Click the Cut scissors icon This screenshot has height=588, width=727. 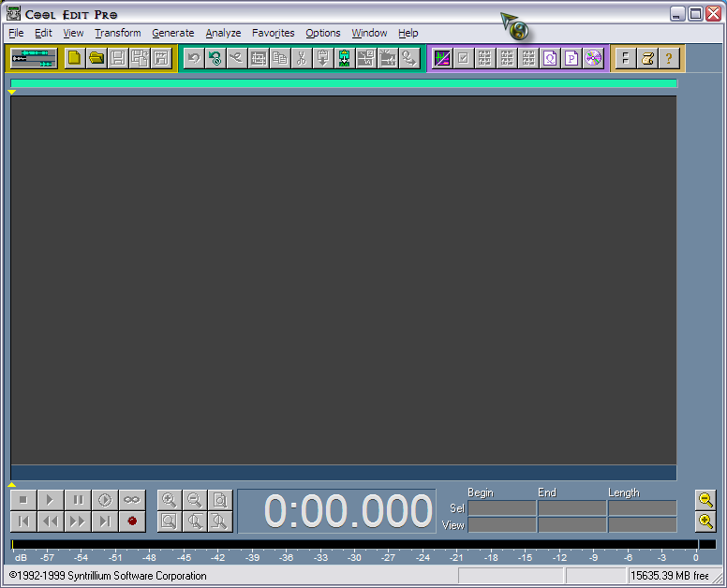[x=302, y=58]
